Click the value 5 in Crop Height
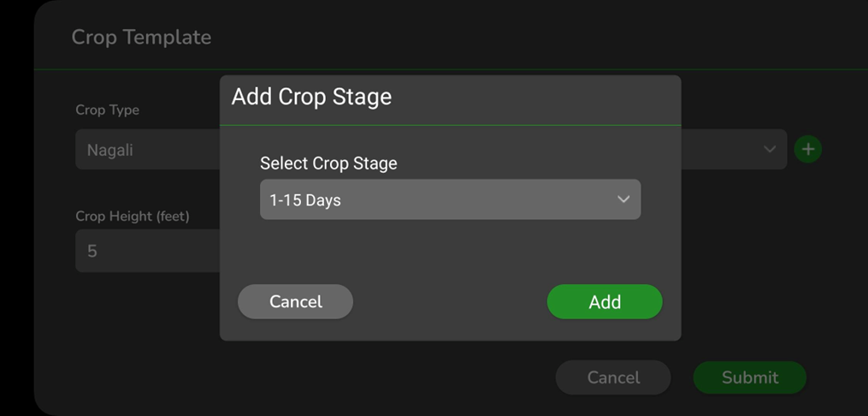Screen dimensions: 868x416 point(92,252)
